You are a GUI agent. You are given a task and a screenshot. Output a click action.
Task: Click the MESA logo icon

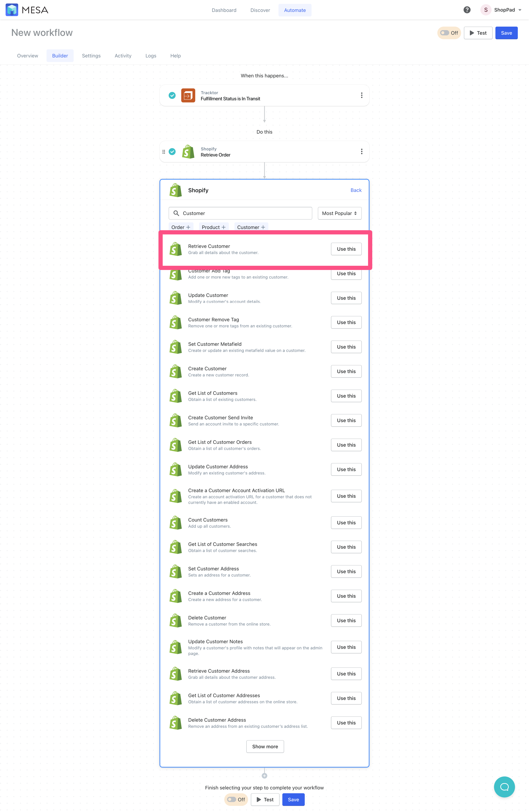(x=12, y=10)
